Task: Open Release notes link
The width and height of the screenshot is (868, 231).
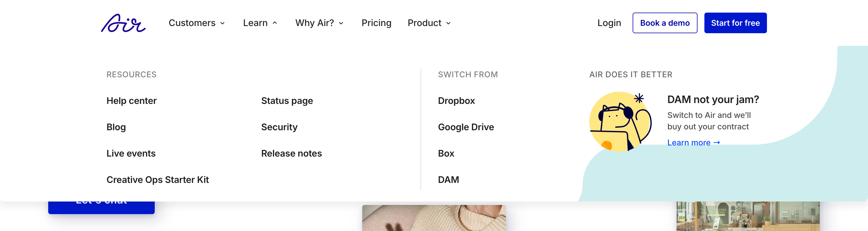Action: [x=291, y=153]
